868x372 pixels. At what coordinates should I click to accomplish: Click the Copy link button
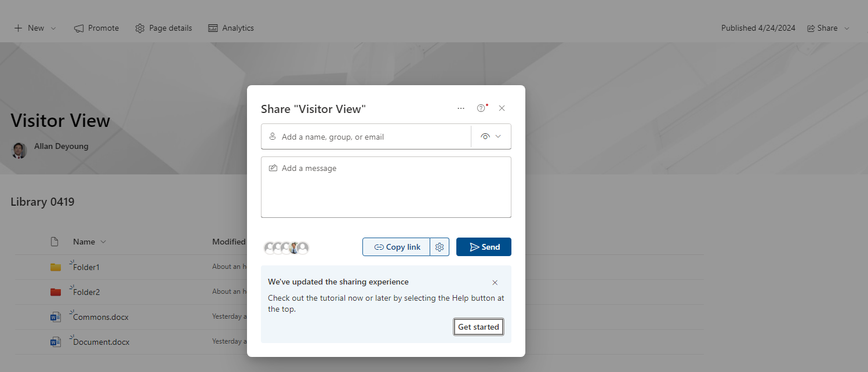(397, 247)
